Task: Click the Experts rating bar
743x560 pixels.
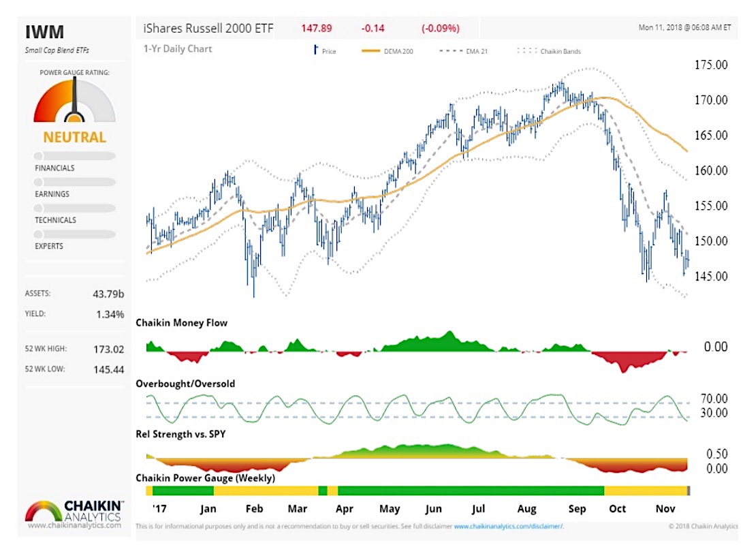Action: (x=74, y=234)
